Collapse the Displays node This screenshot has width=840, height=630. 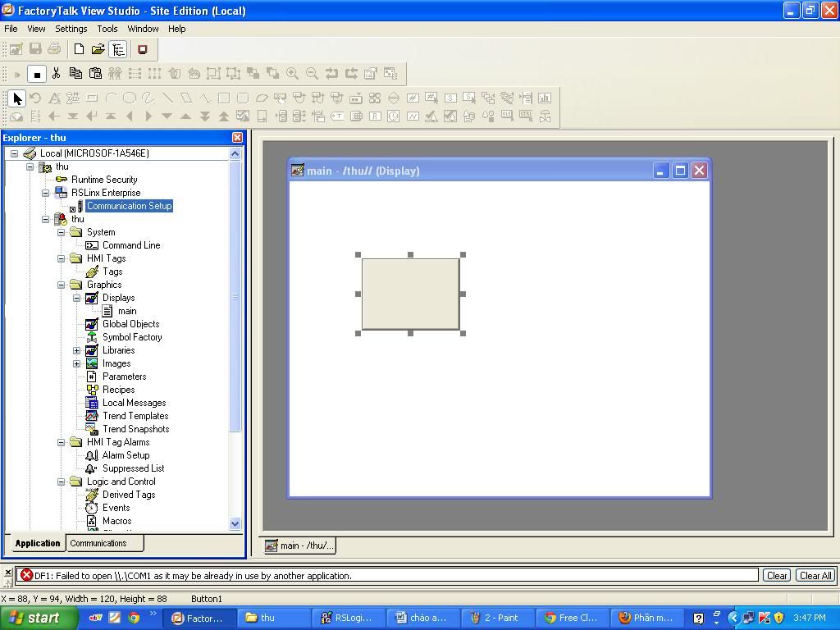click(x=76, y=298)
